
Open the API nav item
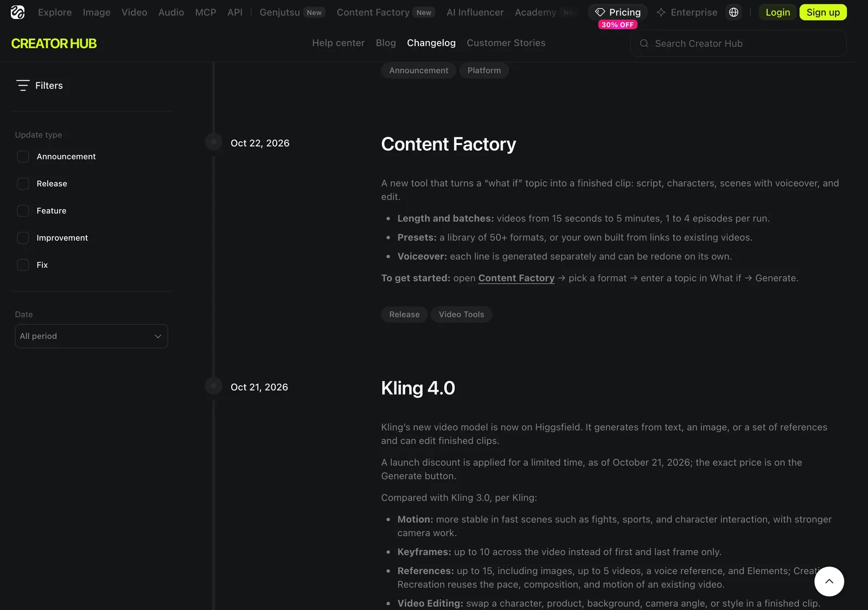click(x=235, y=12)
